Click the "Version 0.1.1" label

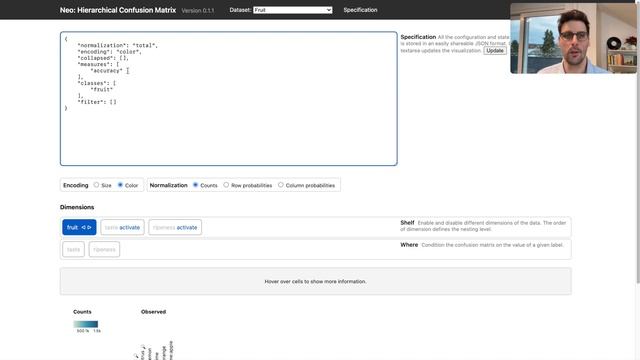pyautogui.click(x=198, y=11)
